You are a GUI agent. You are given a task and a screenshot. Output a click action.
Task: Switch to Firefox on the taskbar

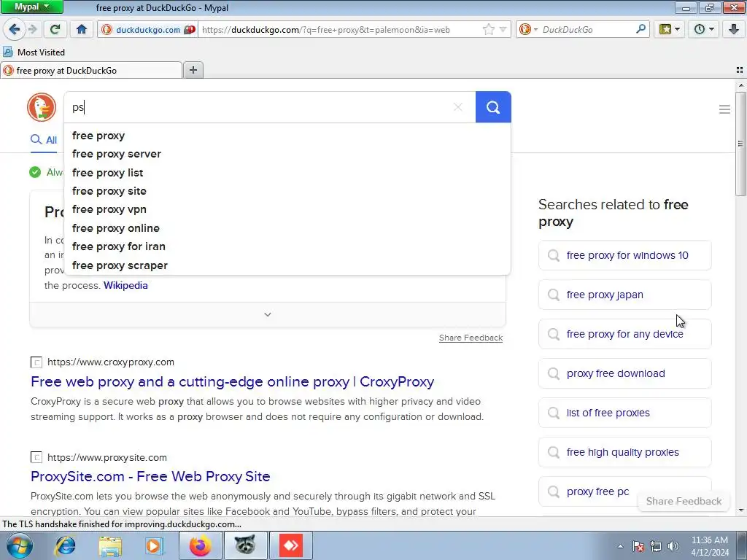click(200, 545)
